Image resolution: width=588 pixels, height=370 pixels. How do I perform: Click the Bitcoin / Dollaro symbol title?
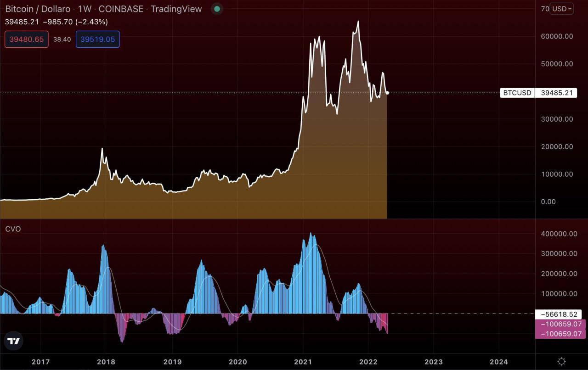coord(38,9)
